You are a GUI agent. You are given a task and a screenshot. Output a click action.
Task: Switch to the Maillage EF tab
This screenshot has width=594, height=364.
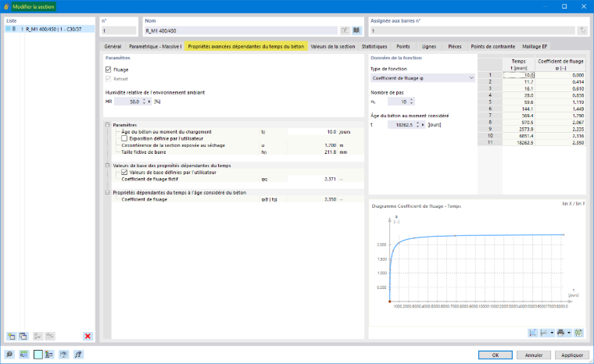pyautogui.click(x=535, y=46)
